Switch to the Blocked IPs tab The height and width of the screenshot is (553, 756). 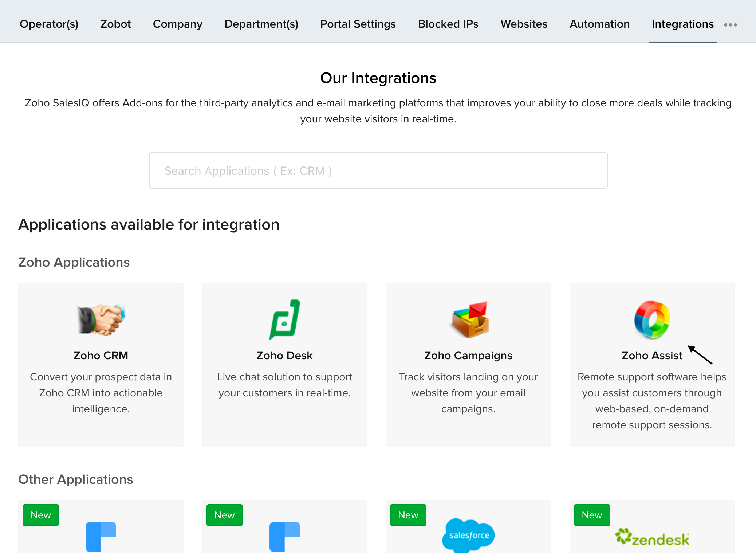point(448,24)
